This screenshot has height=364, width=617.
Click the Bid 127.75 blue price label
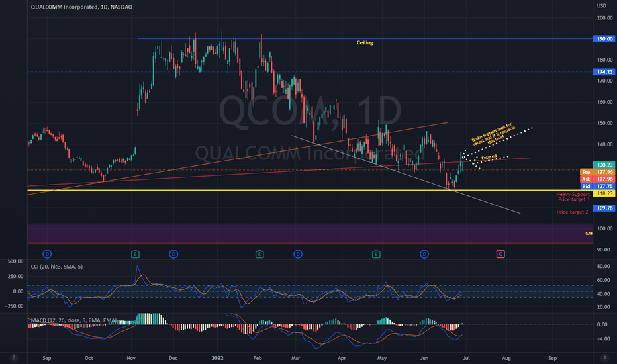597,186
